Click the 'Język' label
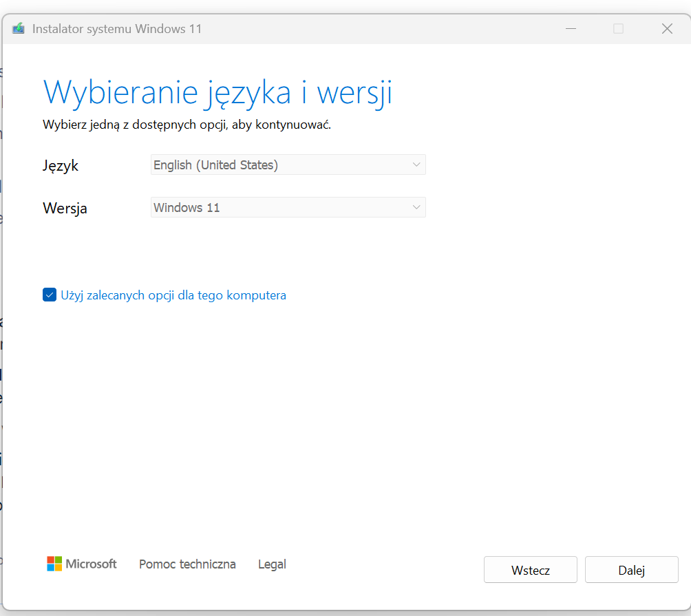This screenshot has width=691, height=616. coord(61,166)
